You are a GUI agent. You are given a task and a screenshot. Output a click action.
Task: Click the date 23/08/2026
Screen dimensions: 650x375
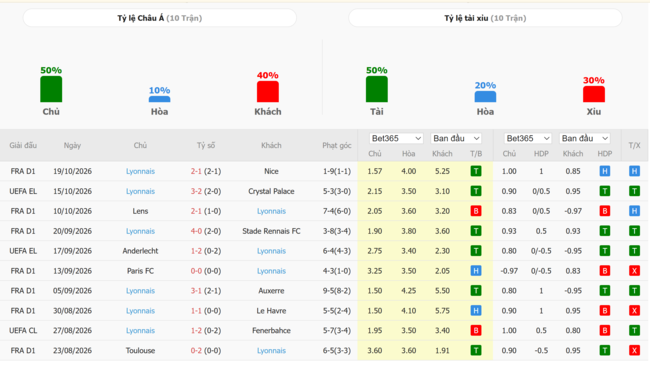click(x=72, y=350)
